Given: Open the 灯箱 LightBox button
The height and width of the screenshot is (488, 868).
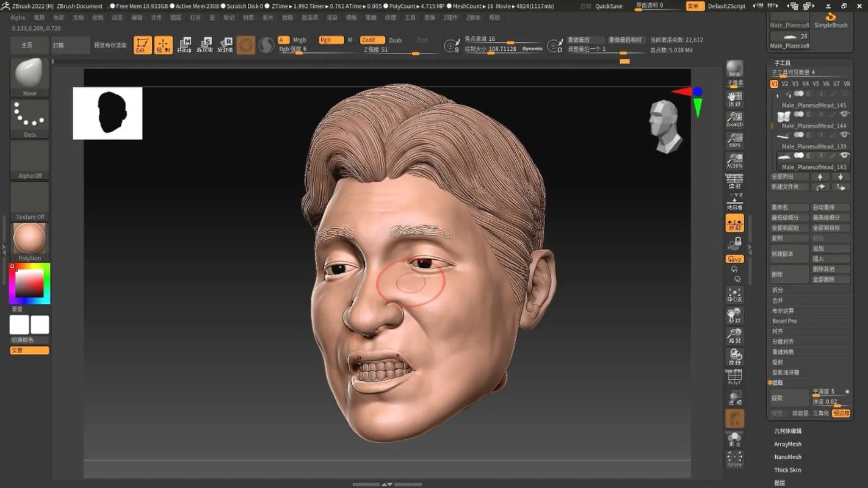Looking at the screenshot, I should tap(70, 45).
